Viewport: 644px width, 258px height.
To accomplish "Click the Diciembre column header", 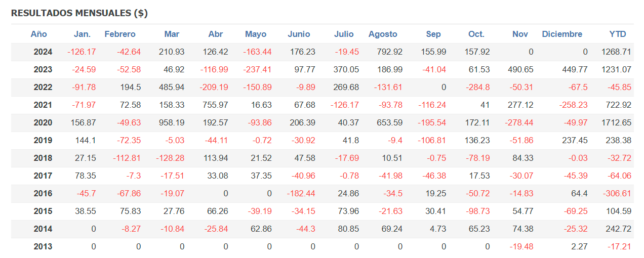I will click(562, 34).
